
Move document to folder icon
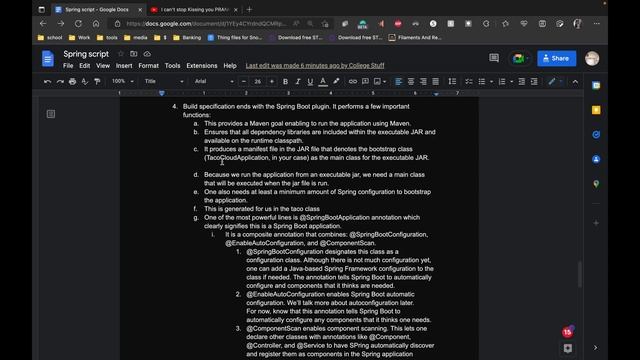click(x=133, y=54)
